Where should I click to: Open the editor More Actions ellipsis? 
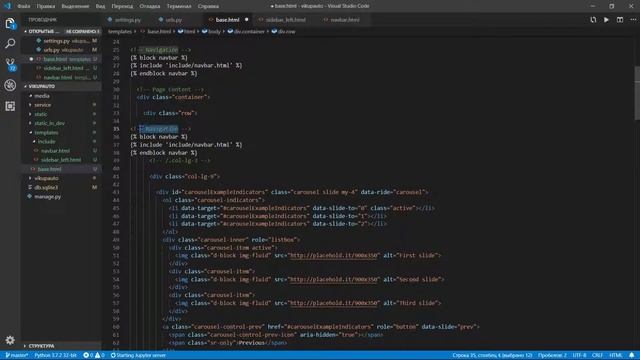[x=633, y=20]
